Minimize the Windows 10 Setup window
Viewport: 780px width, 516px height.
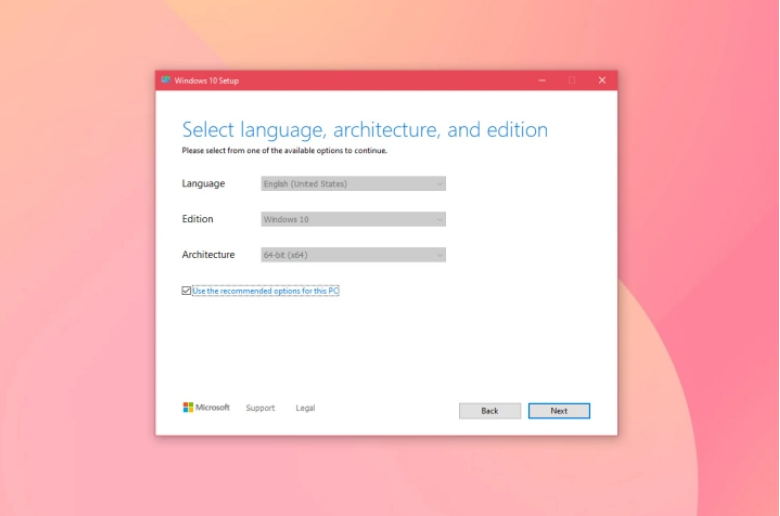[542, 80]
